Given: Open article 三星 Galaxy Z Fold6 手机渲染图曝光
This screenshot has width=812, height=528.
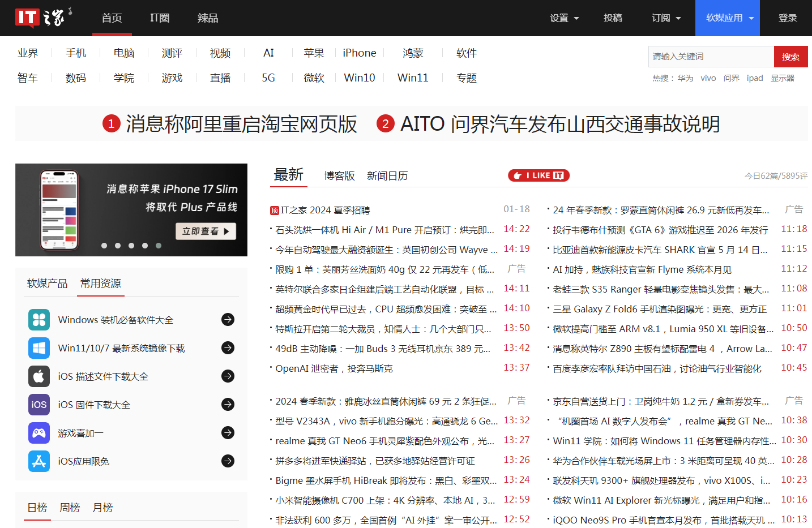Looking at the screenshot, I should (660, 310).
